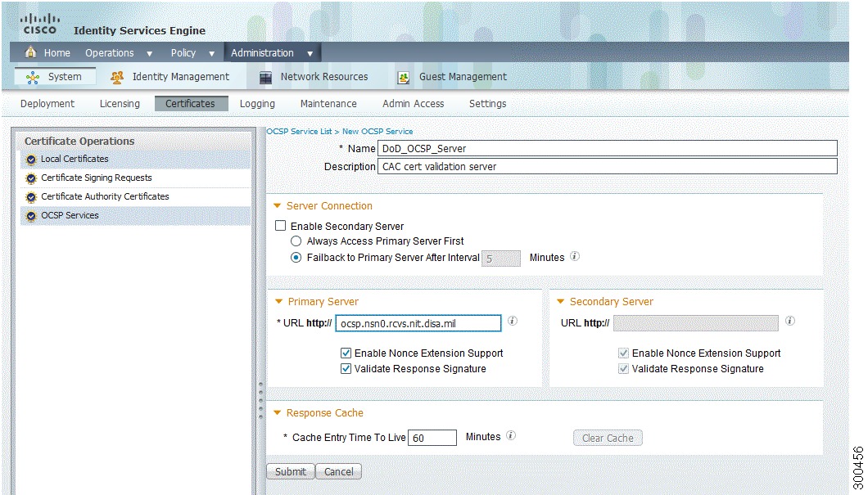This screenshot has width=868, height=495.
Task: Toggle Secondary Enable Nonce Extension Support
Action: (x=623, y=353)
